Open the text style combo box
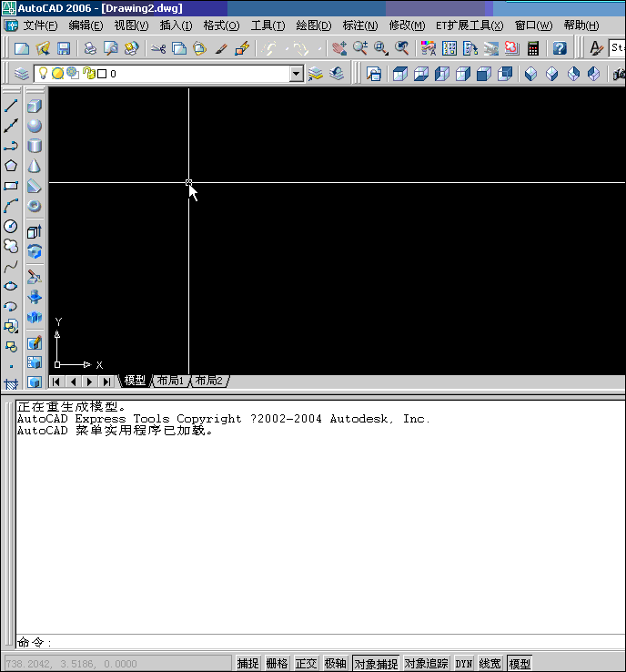The image size is (626, 672). pyautogui.click(x=617, y=48)
